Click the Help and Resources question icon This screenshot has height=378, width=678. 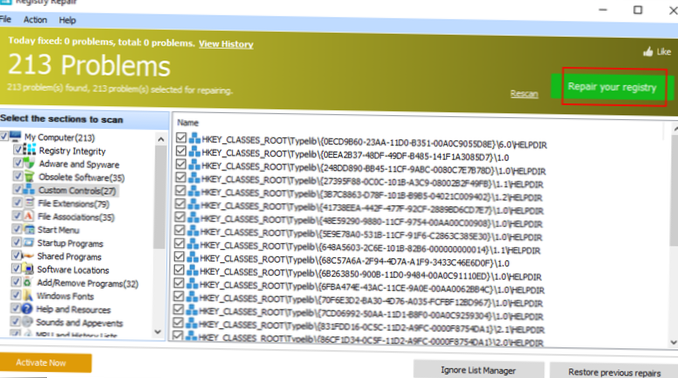click(27, 308)
